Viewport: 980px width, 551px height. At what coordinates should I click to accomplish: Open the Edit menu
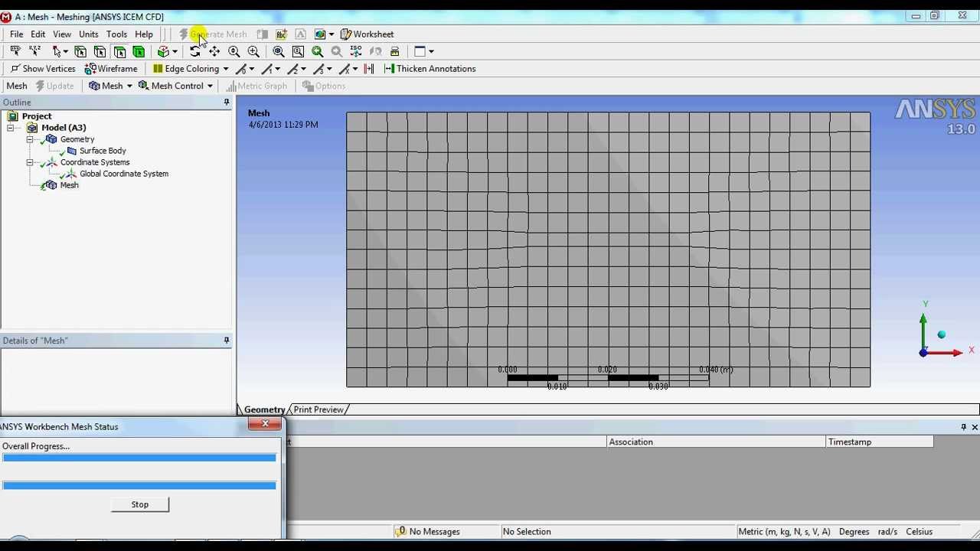(38, 34)
